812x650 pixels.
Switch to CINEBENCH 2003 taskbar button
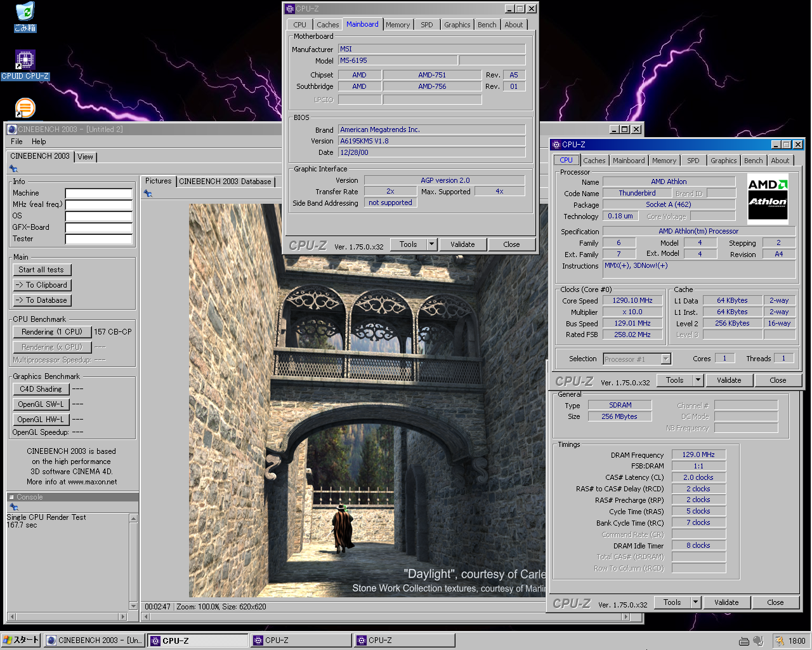94,640
